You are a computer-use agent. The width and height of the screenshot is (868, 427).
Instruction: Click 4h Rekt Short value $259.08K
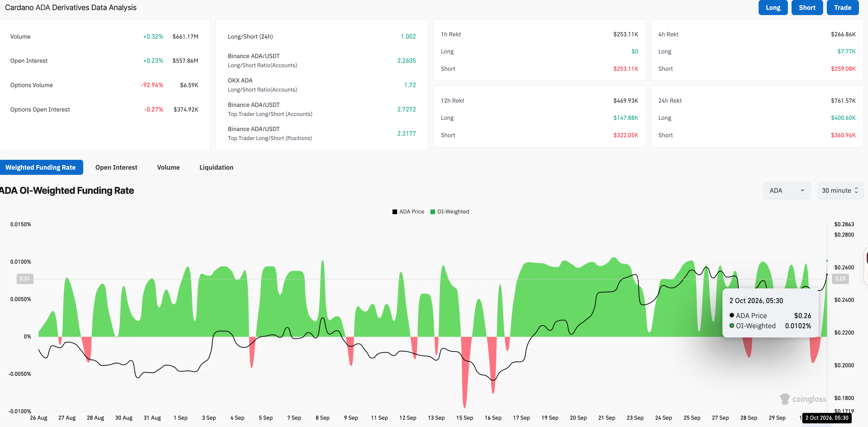coord(843,69)
